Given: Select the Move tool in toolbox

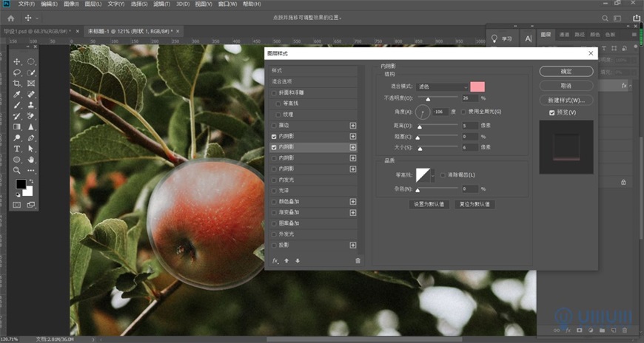Looking at the screenshot, I should click(x=17, y=61).
